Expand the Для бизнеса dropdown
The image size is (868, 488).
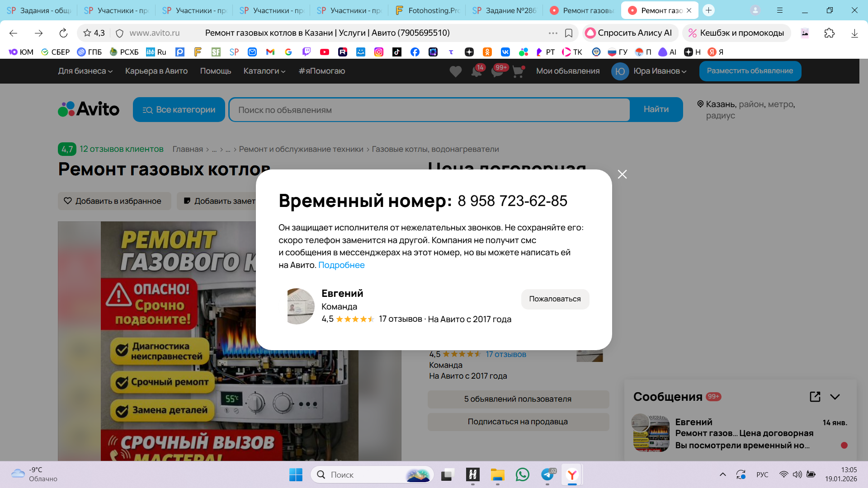(85, 71)
